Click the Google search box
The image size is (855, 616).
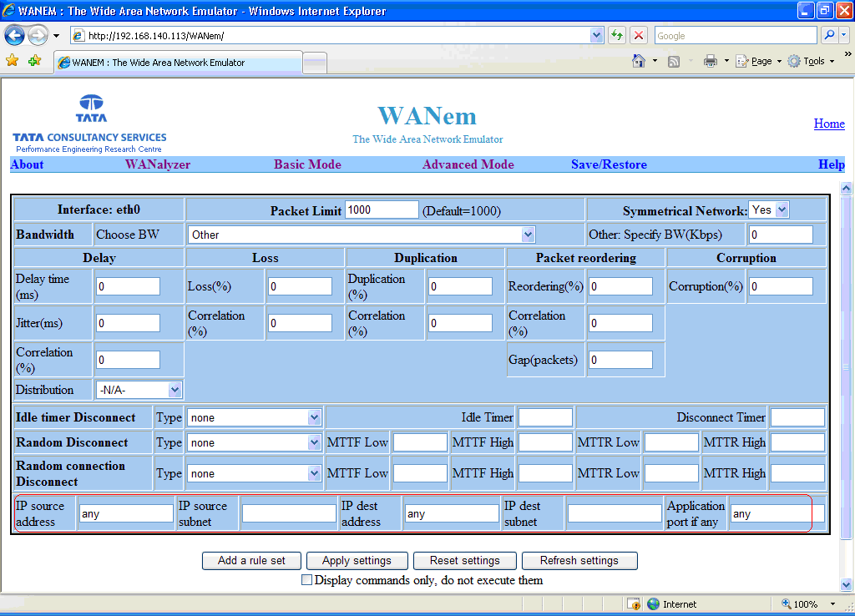coord(736,36)
